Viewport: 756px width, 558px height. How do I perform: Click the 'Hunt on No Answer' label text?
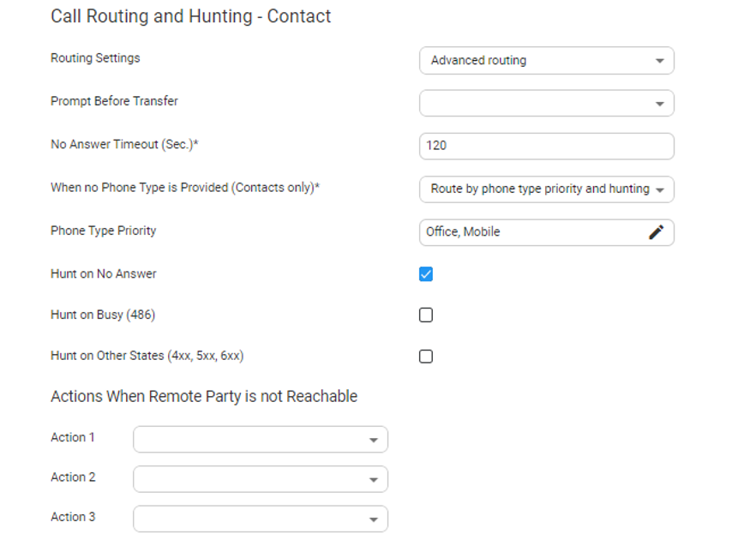click(103, 274)
